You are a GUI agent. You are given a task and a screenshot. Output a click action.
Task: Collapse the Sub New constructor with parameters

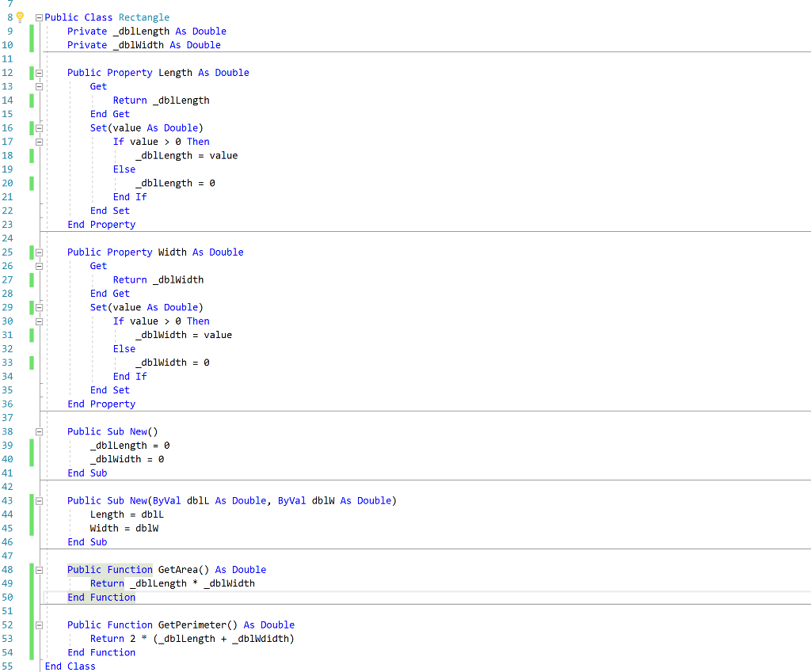pos(39,501)
